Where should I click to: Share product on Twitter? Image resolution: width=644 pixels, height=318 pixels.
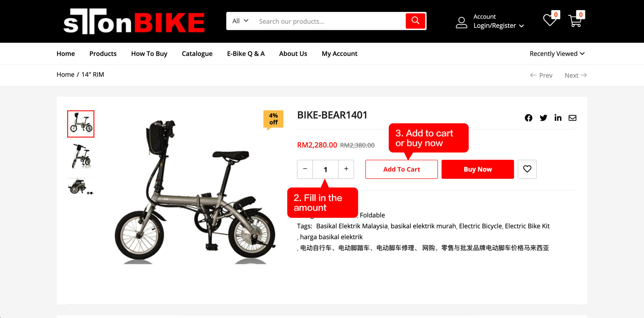point(543,118)
